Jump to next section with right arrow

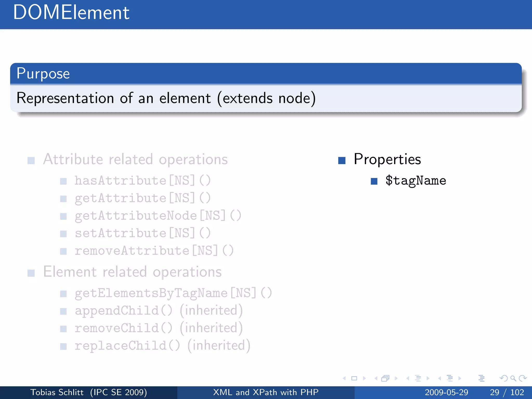(x=460, y=378)
